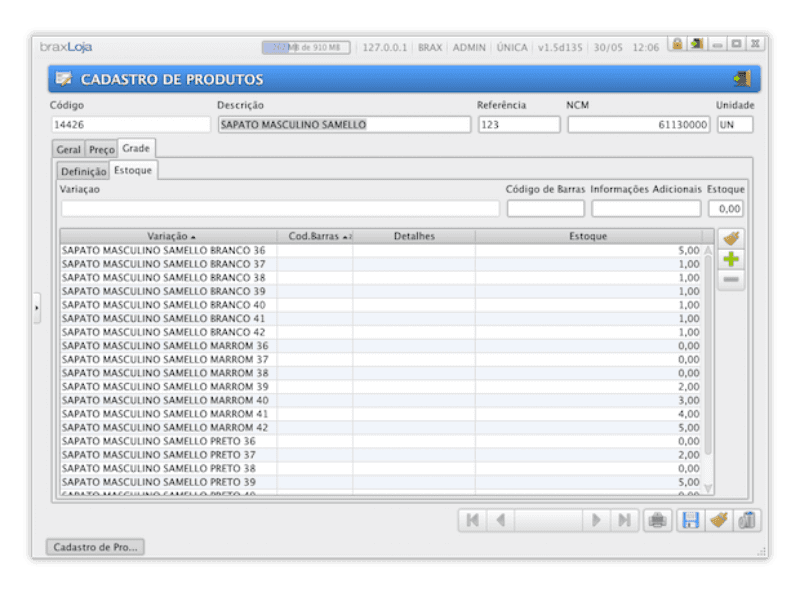Image resolution: width=800 pixels, height=600 pixels.
Task: Sort by the Cod.Barras column header
Action: (315, 236)
